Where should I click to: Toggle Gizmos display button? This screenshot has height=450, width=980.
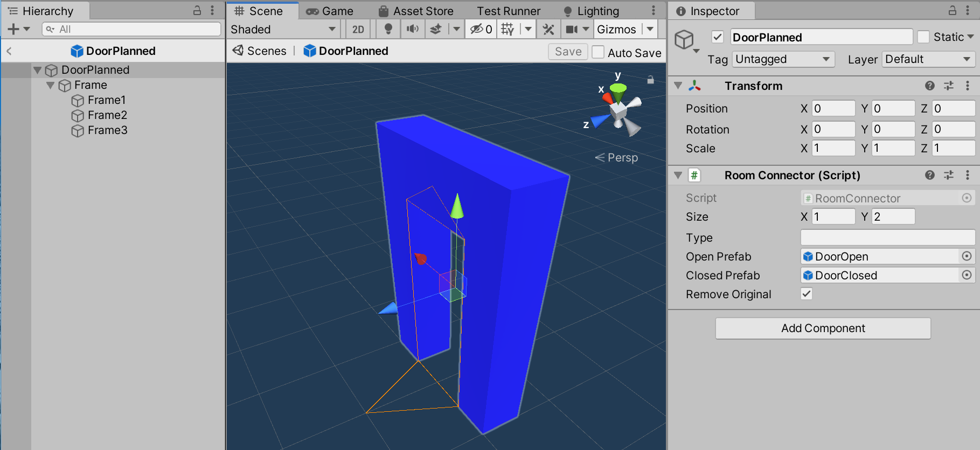(x=616, y=29)
